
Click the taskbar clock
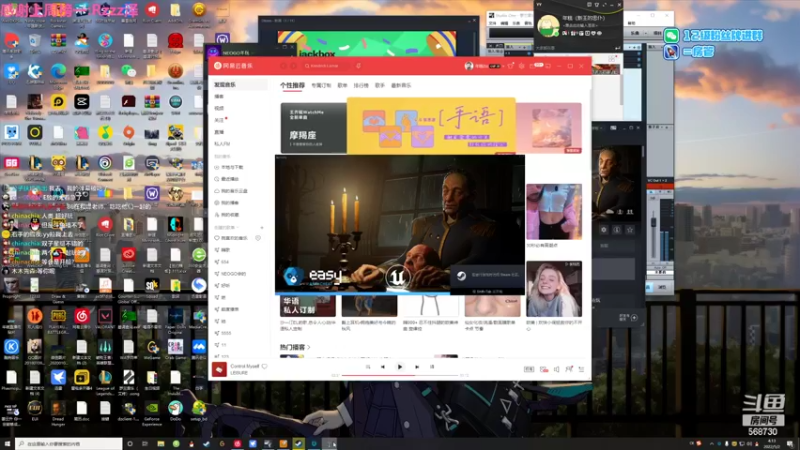pos(772,444)
